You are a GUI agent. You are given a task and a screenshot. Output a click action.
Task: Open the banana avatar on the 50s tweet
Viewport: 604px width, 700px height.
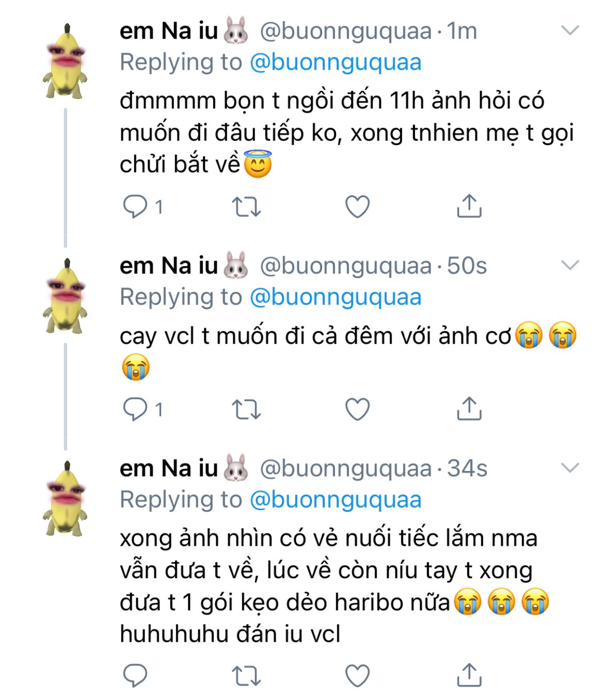[x=65, y=296]
